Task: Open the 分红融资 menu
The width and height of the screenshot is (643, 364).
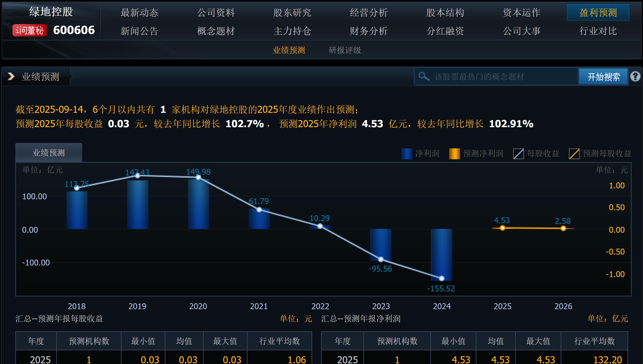Action: (445, 31)
